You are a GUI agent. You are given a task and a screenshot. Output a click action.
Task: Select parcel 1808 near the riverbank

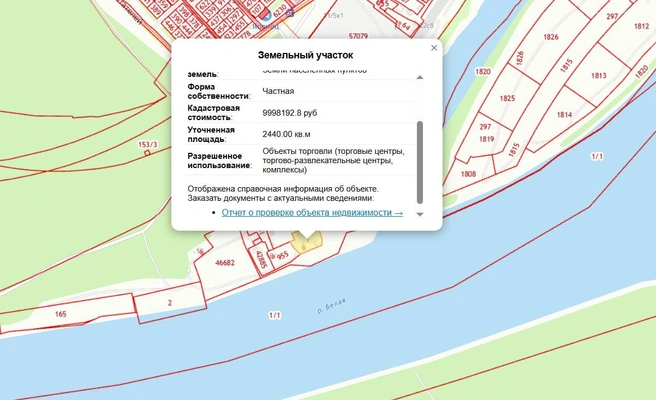(x=468, y=174)
